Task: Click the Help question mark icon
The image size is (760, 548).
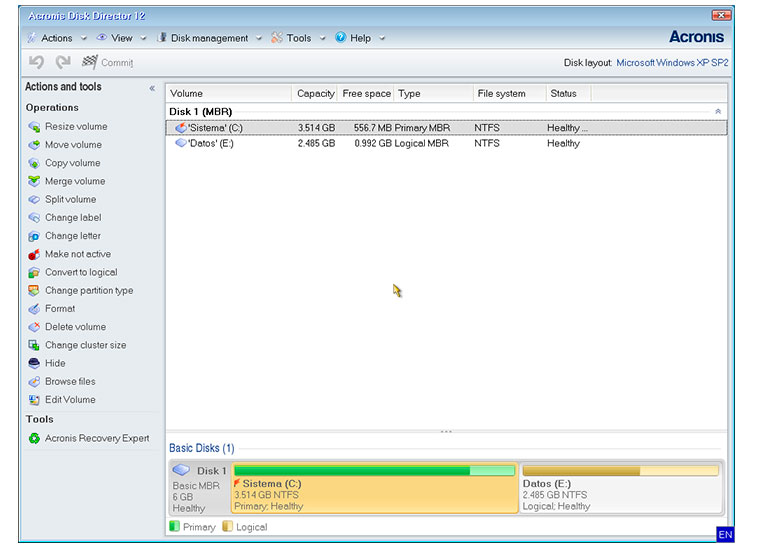Action: click(x=341, y=37)
